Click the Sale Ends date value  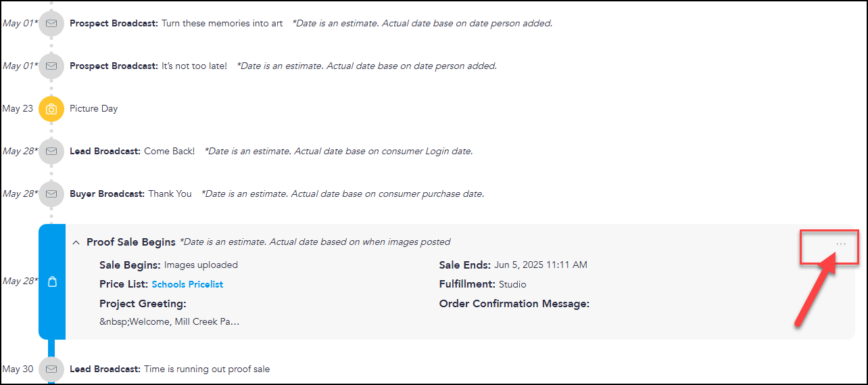[x=541, y=265]
